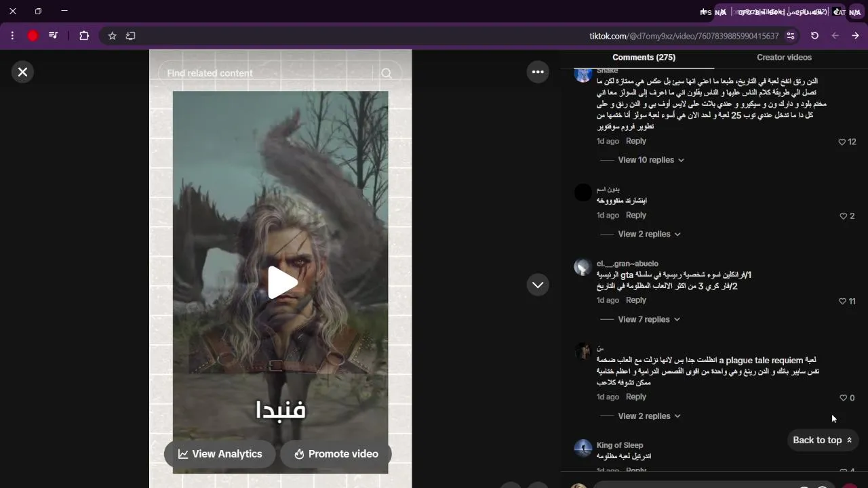Open King of Sleep profile name
Viewport: 868px width, 488px height.
point(620,445)
